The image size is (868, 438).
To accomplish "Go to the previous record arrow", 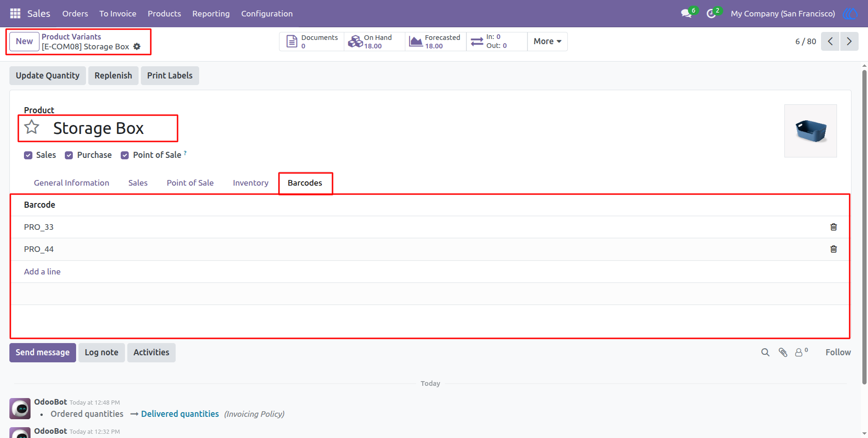I will tap(830, 41).
